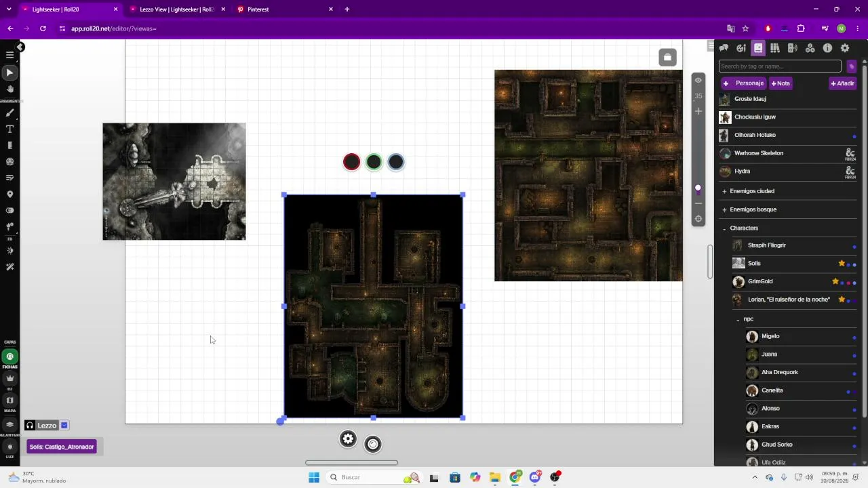Collapse the left toolbar with arrow button

[x=20, y=47]
